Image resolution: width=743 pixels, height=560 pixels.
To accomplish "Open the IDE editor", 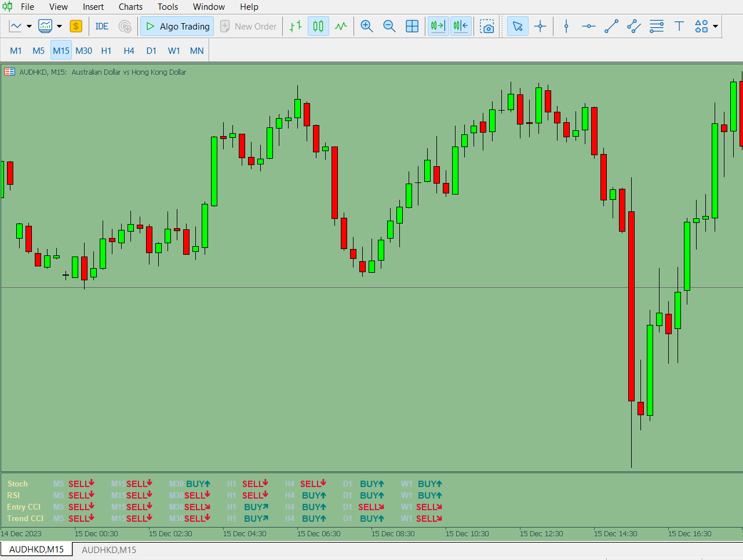I will coord(101,26).
